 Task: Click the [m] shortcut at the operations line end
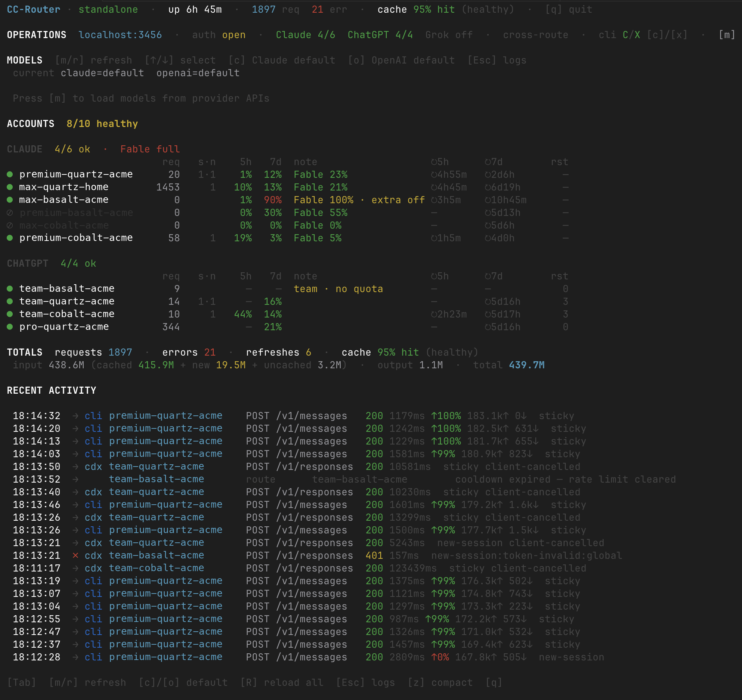pos(727,35)
